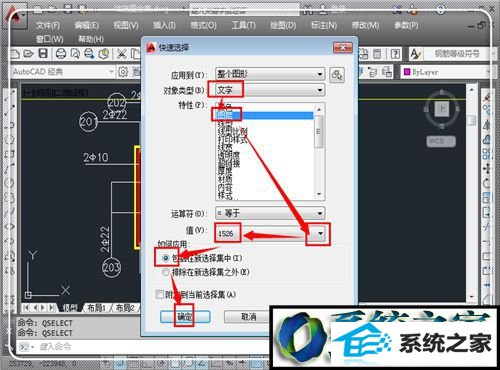Switch to the 布局1 layout tab
The image size is (500, 370).
96,308
